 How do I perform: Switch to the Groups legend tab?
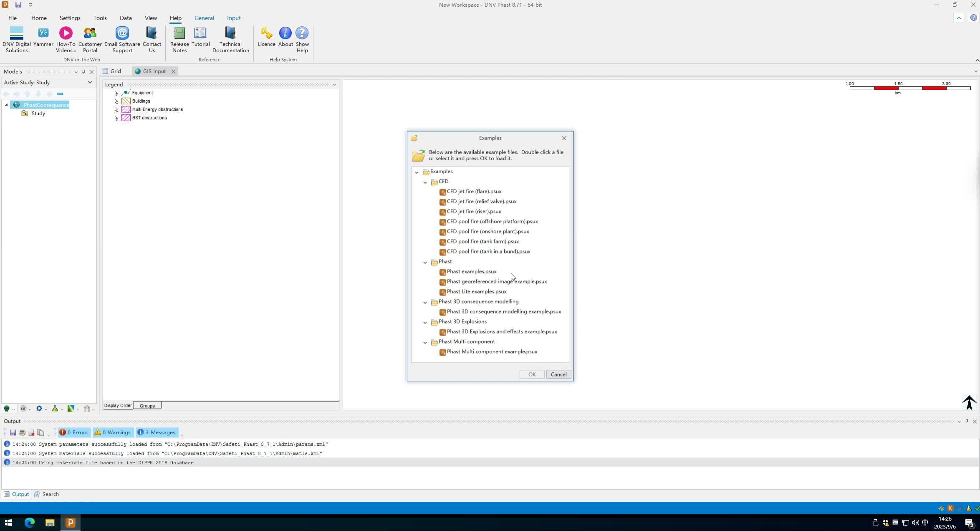click(147, 406)
